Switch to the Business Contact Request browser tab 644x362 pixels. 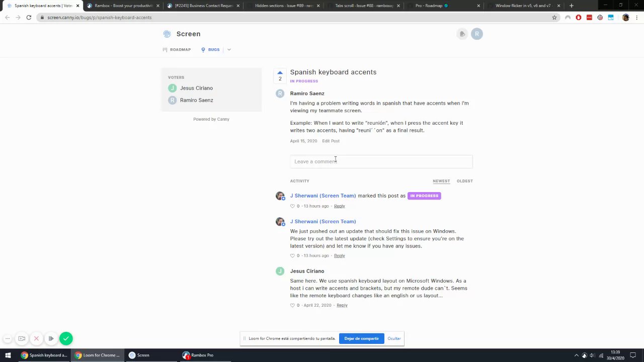click(x=203, y=6)
